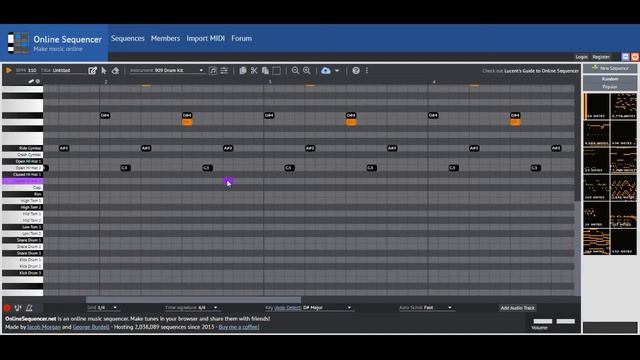Click the paste icon in toolbar
This screenshot has height=360, width=640.
click(265, 71)
